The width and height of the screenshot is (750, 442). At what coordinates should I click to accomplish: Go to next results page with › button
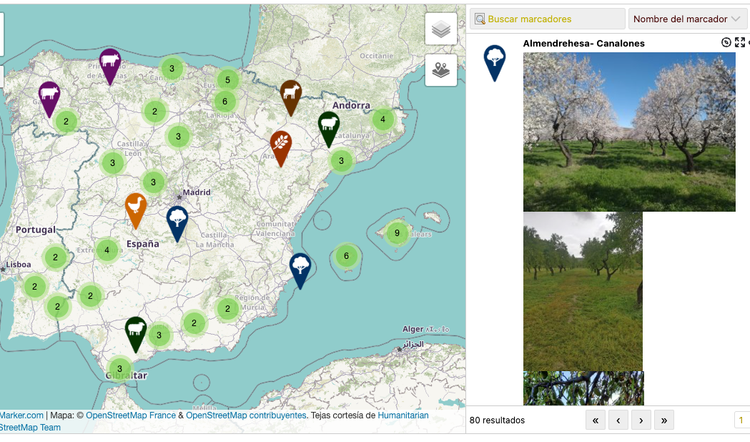641,420
